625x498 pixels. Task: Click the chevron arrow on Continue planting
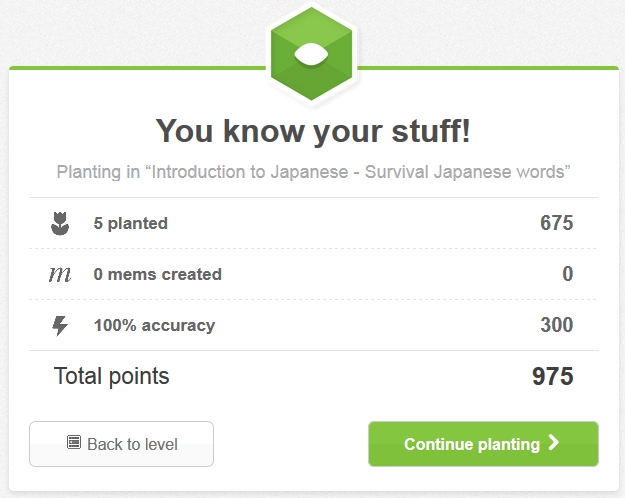pyautogui.click(x=553, y=443)
